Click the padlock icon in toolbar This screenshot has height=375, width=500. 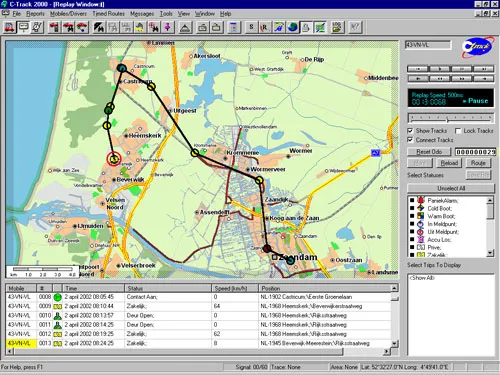pyautogui.click(x=306, y=27)
